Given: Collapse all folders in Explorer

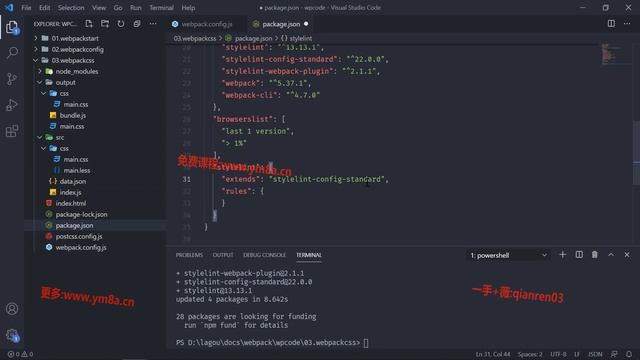Looking at the screenshot, I should (137, 24).
